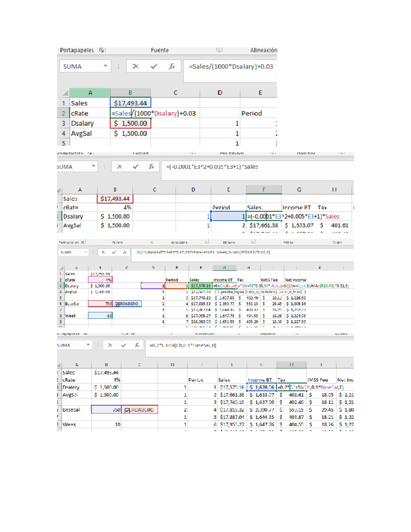Select the blue-outlined $17,493.44 Sales cell
The width and height of the screenshot is (411, 532).
click(x=130, y=103)
